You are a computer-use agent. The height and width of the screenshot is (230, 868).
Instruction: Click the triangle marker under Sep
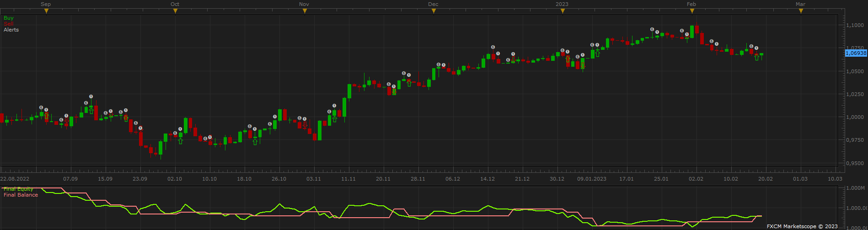coord(46,11)
